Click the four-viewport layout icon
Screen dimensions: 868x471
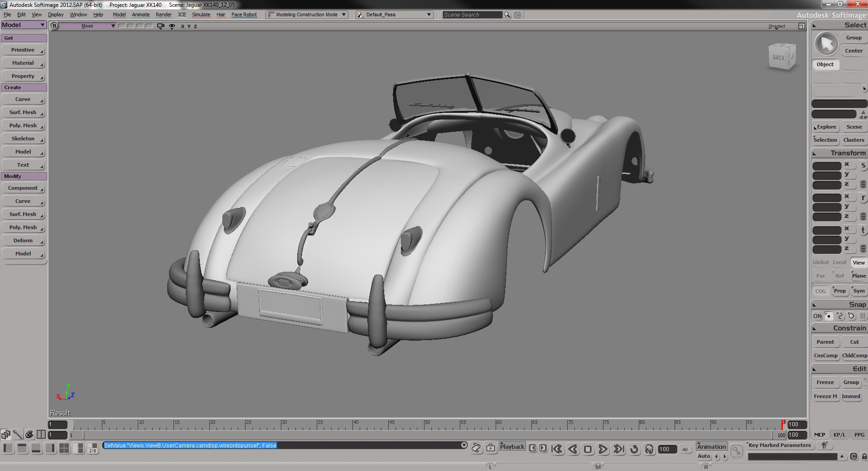coord(64,448)
